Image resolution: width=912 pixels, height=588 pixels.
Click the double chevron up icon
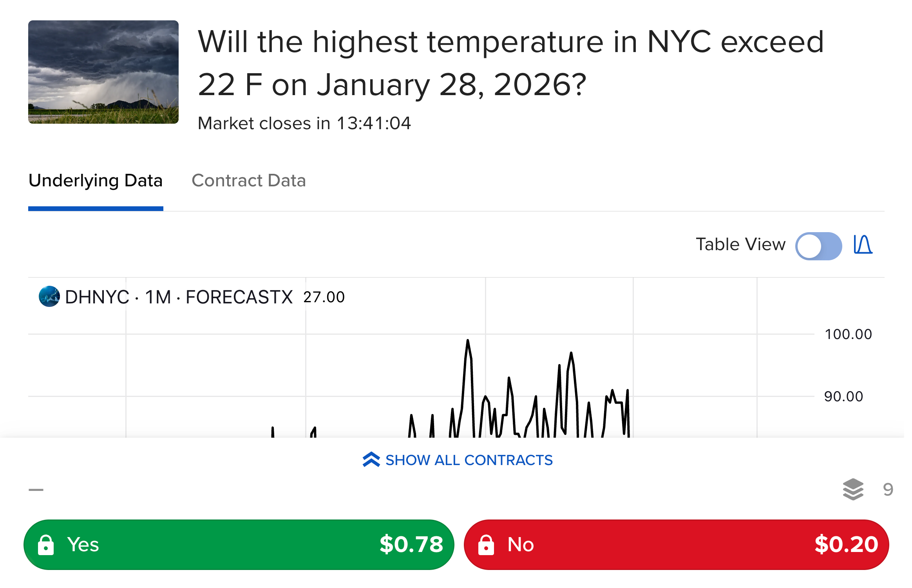click(x=371, y=460)
